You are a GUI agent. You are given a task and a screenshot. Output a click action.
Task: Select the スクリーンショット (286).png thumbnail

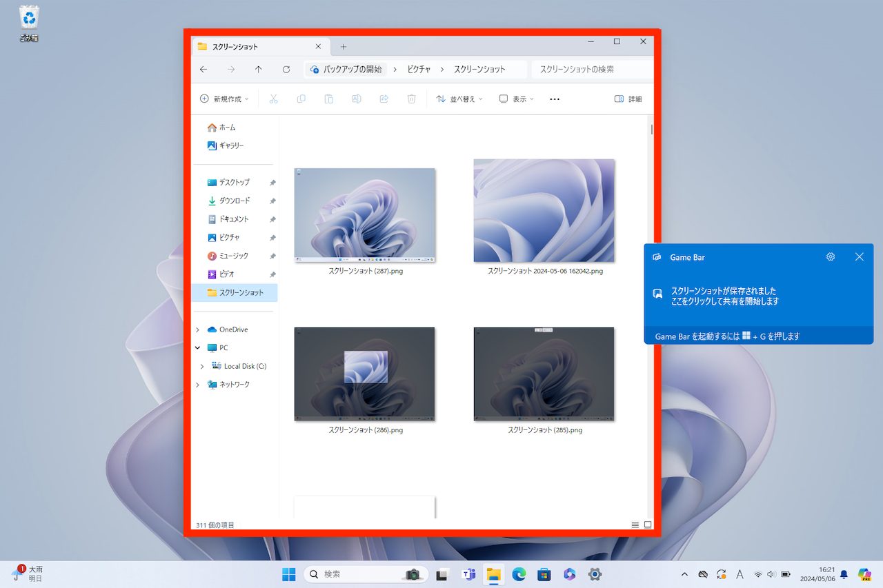[365, 374]
